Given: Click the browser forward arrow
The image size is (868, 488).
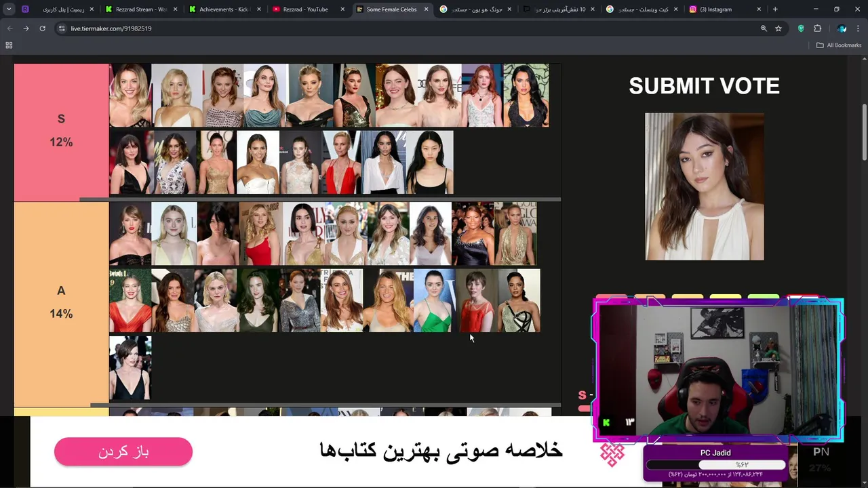Looking at the screenshot, I should 26,28.
